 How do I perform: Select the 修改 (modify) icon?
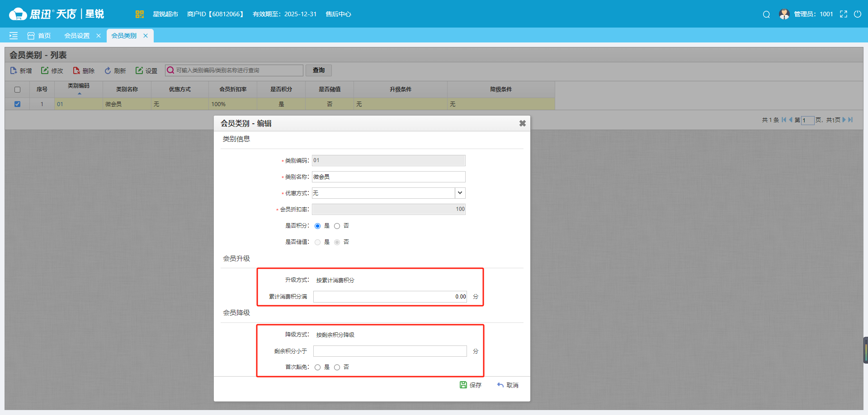pyautogui.click(x=44, y=70)
